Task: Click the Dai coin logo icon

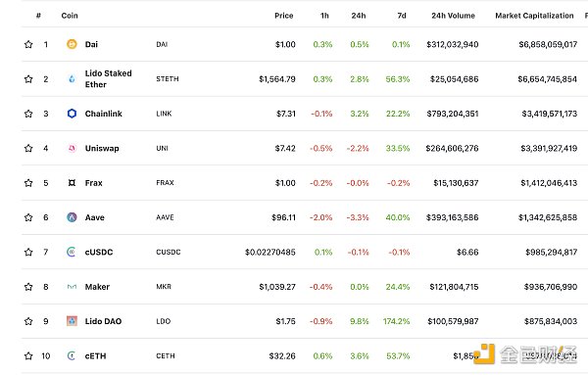Action: pos(72,44)
